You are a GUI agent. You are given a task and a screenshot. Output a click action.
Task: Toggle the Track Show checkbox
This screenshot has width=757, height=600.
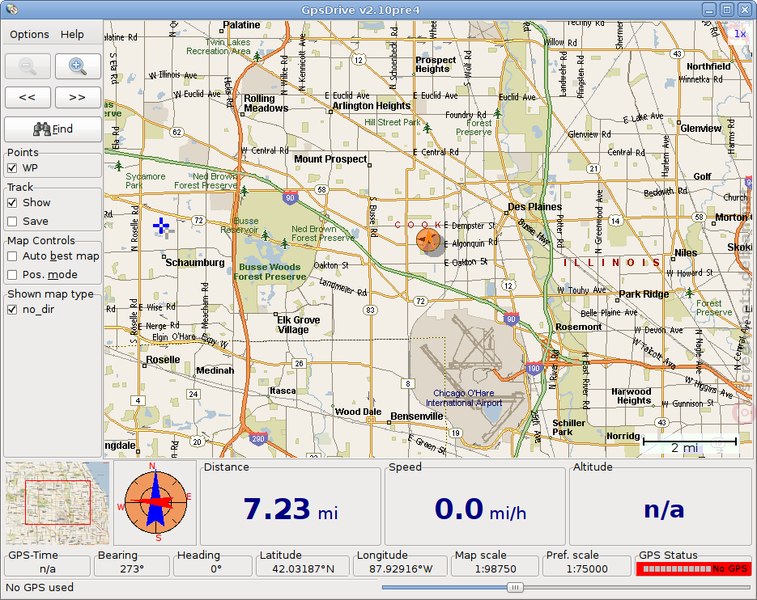click(x=13, y=203)
